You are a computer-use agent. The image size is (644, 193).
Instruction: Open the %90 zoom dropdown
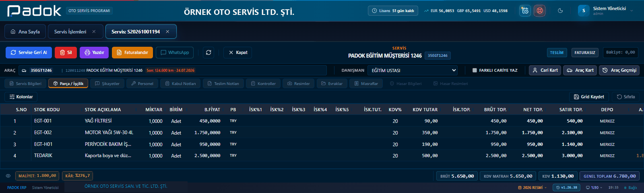click(594, 187)
